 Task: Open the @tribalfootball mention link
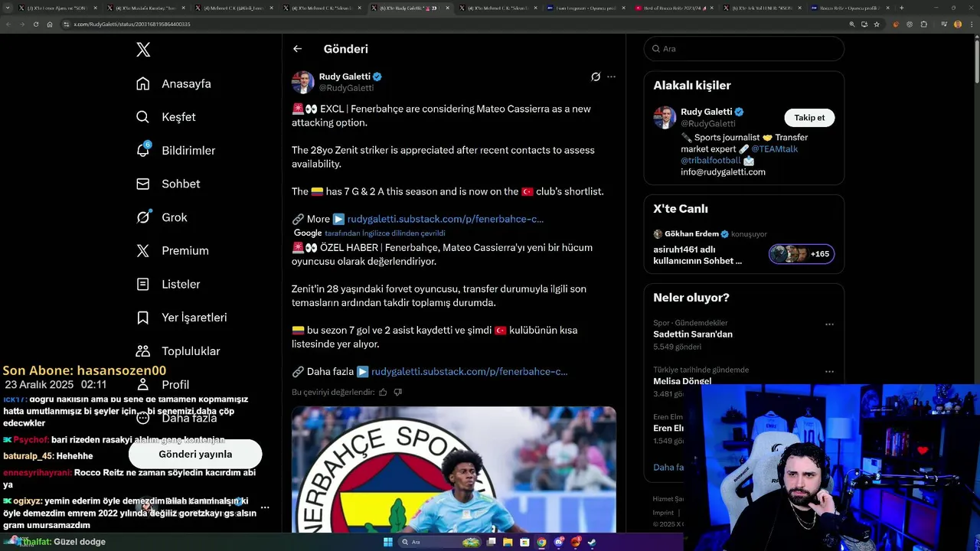pos(710,161)
